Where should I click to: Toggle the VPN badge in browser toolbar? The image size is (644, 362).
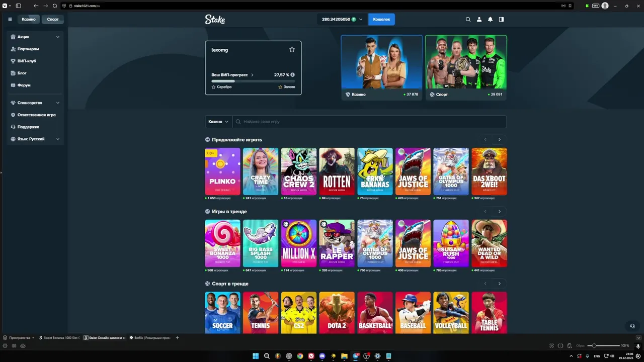[x=596, y=6]
